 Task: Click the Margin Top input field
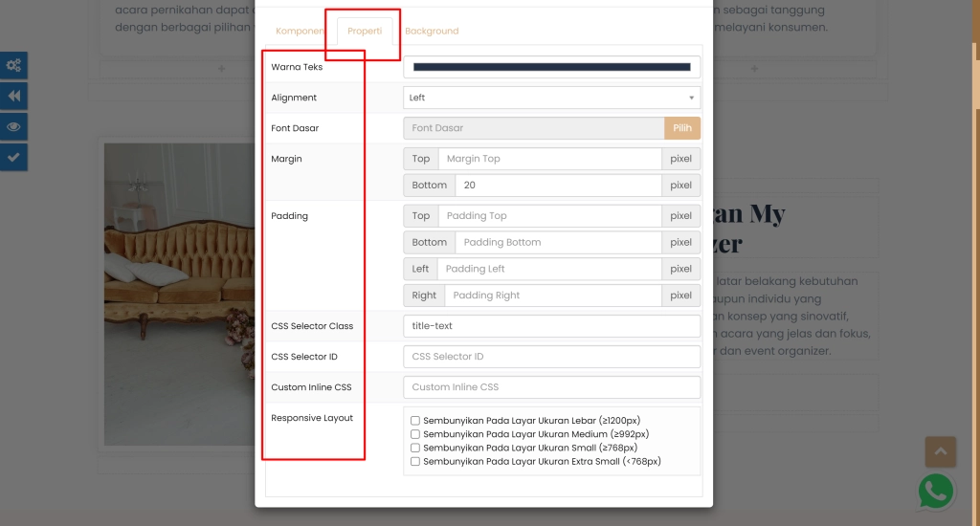click(x=549, y=159)
